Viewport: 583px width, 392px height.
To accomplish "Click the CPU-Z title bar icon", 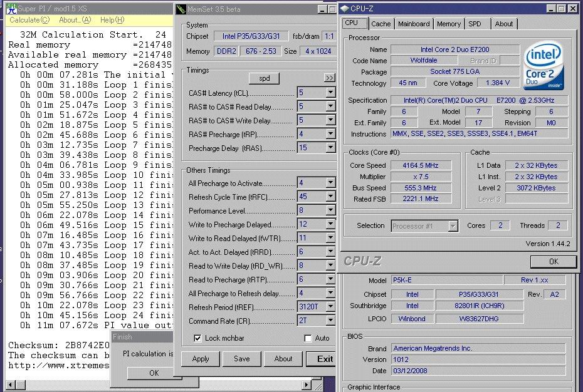I will pos(345,9).
